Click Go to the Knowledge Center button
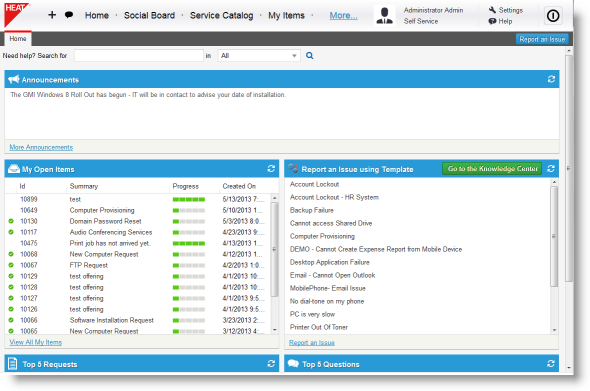 (492, 169)
